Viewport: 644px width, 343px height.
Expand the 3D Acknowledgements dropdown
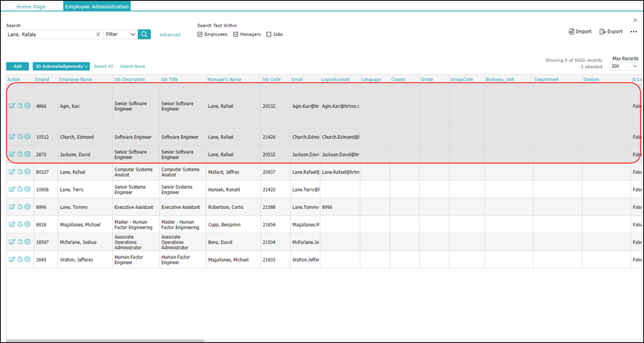tap(61, 66)
